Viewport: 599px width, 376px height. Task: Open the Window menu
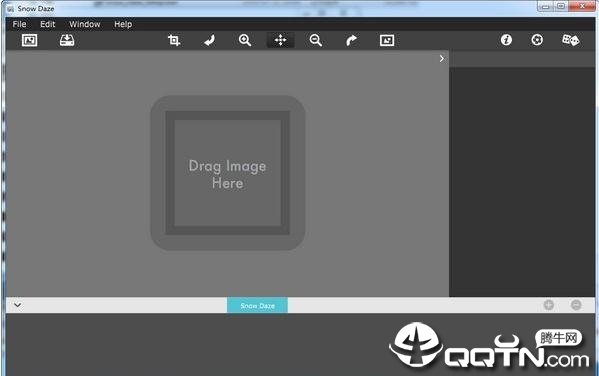point(85,24)
